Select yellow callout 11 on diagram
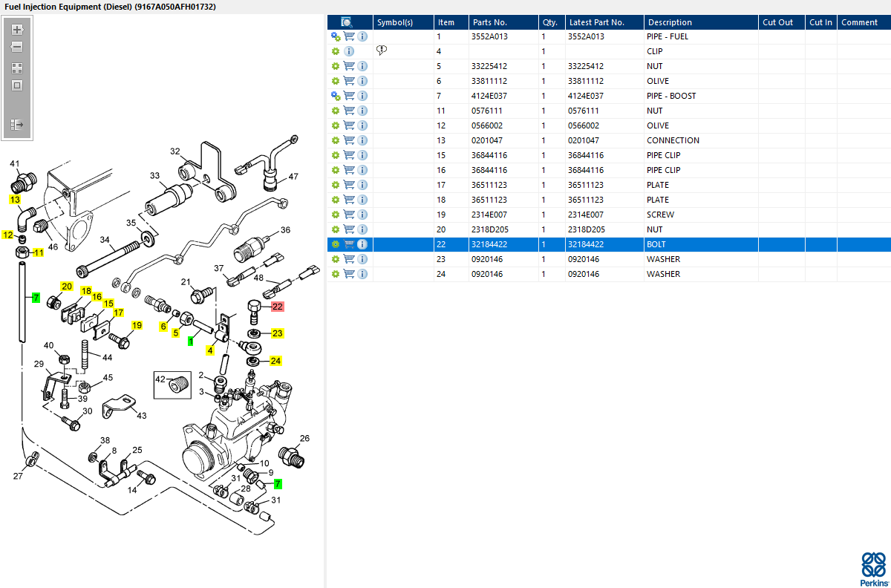891x588 pixels. pyautogui.click(x=39, y=252)
